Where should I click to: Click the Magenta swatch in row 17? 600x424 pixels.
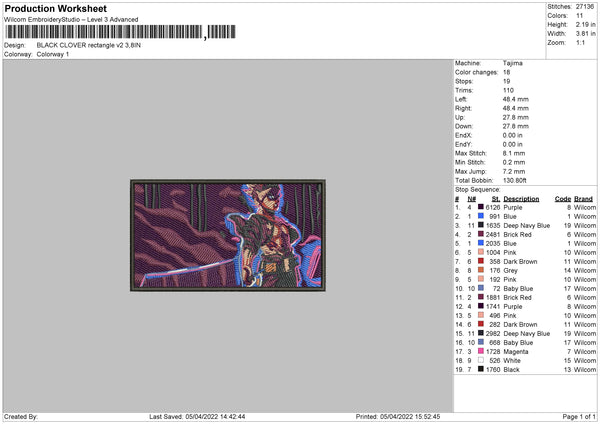[481, 351]
